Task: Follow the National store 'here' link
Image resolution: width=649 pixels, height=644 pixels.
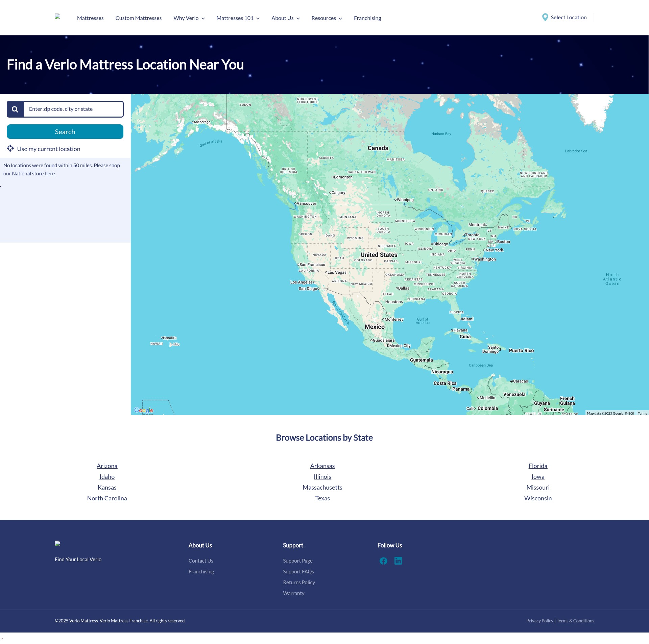Action: [x=50, y=174]
